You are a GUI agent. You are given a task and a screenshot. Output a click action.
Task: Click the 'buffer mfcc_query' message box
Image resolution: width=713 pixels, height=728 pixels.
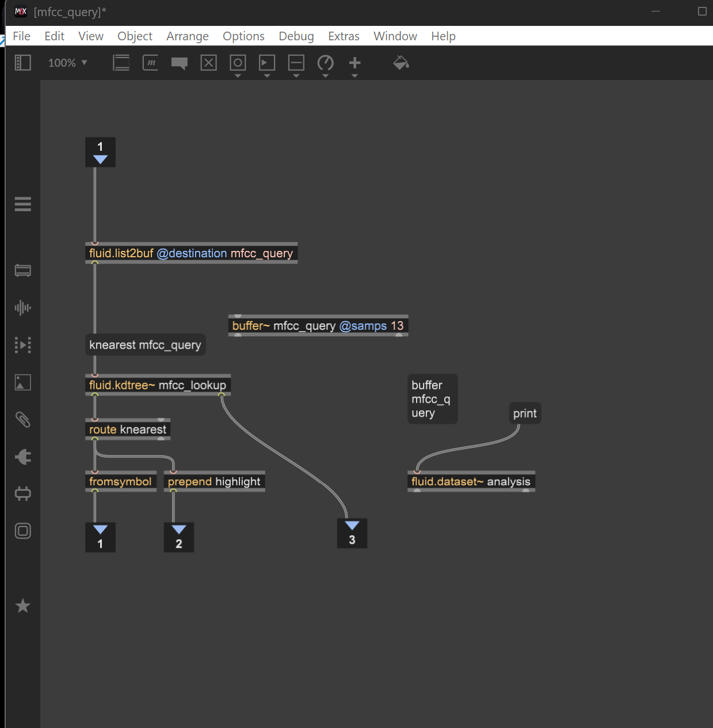point(433,399)
